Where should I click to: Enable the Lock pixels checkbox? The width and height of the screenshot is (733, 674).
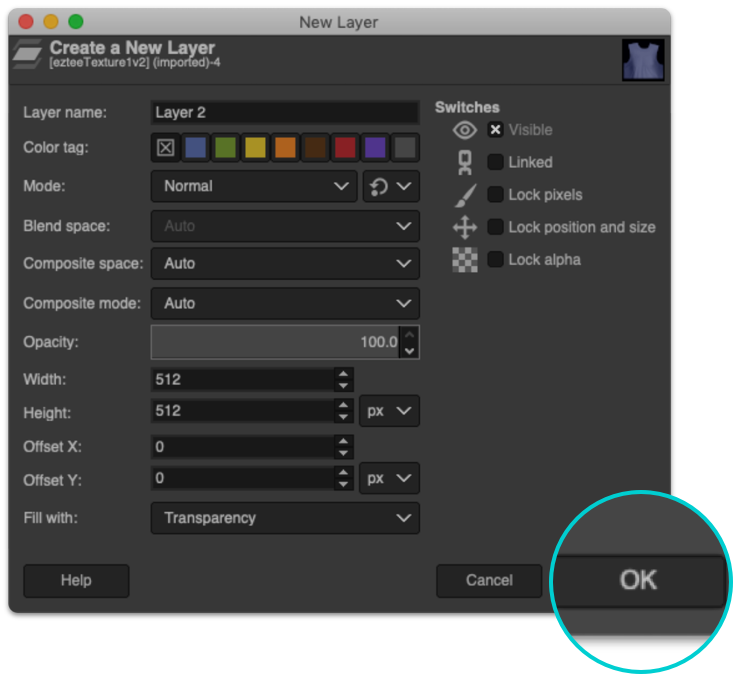(x=495, y=194)
